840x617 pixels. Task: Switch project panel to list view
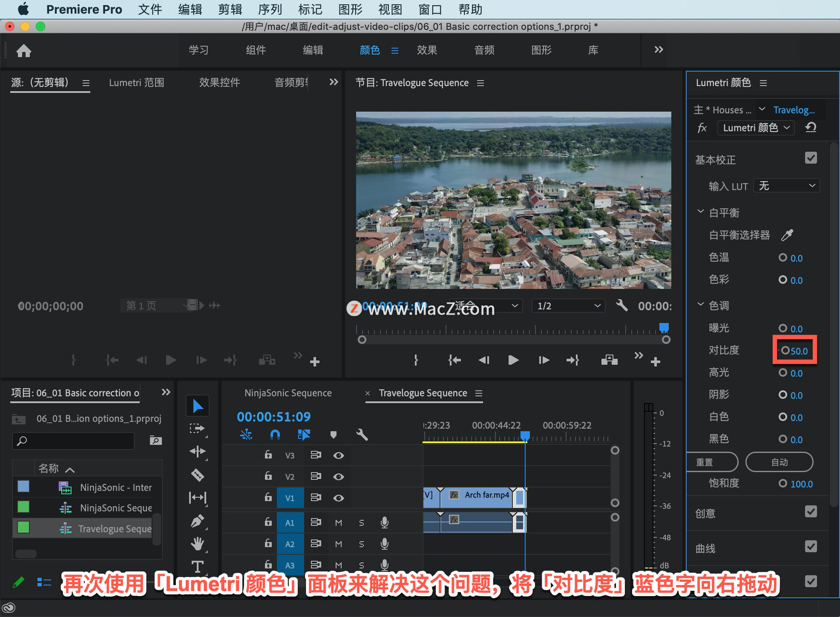tap(44, 582)
